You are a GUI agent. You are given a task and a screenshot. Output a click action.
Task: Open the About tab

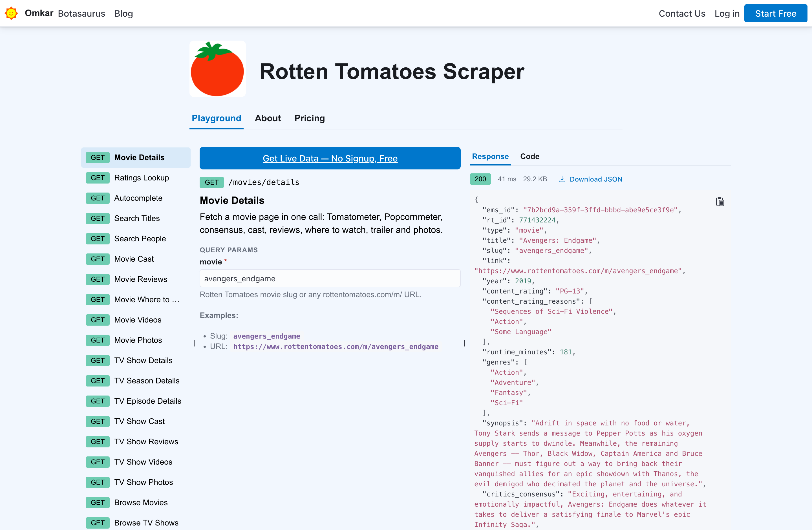click(268, 118)
